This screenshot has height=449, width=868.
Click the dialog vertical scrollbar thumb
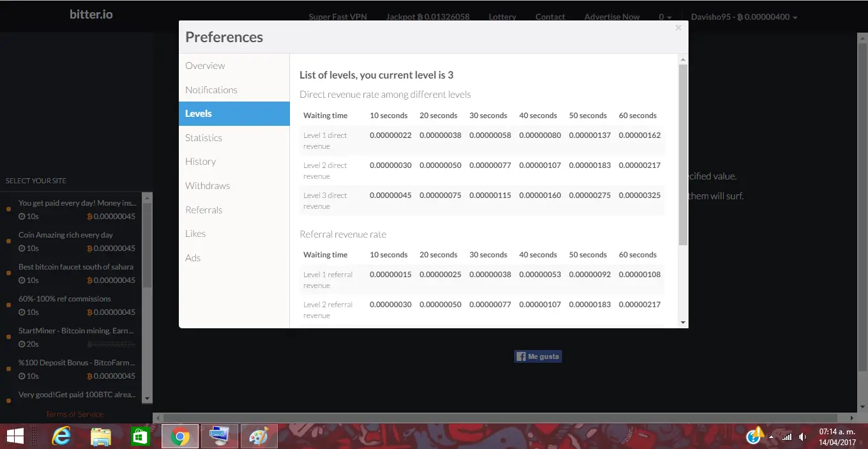pyautogui.click(x=683, y=155)
